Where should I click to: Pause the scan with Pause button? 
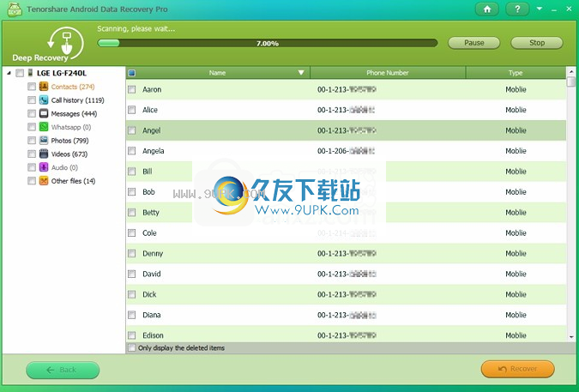tap(473, 43)
